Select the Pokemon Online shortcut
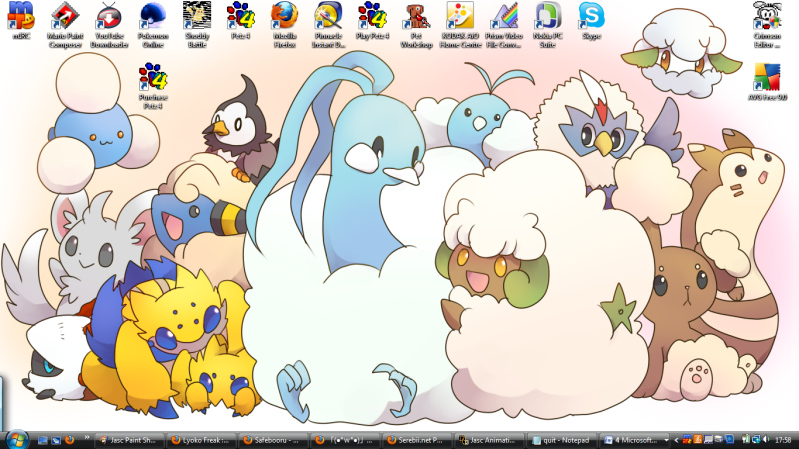The image size is (799, 449). coord(153,25)
